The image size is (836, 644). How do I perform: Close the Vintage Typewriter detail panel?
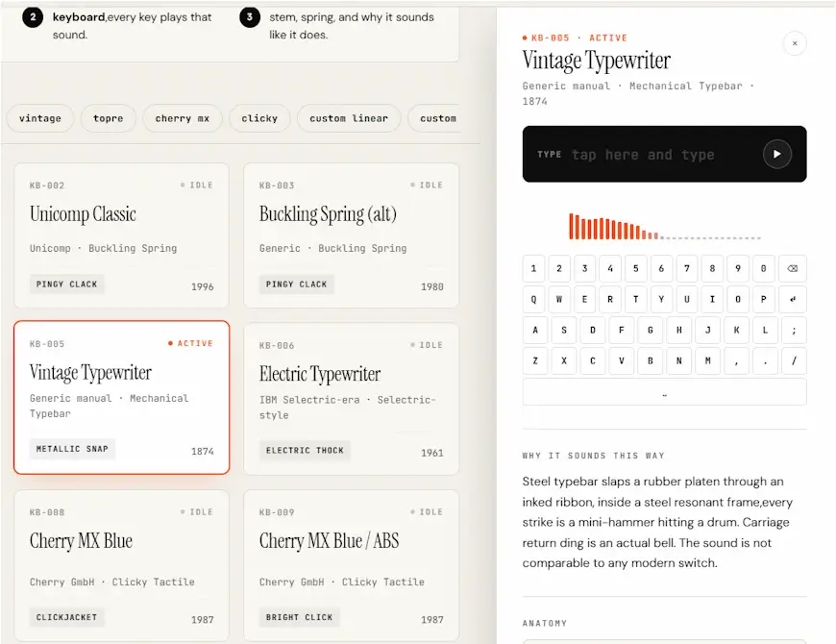click(x=794, y=43)
